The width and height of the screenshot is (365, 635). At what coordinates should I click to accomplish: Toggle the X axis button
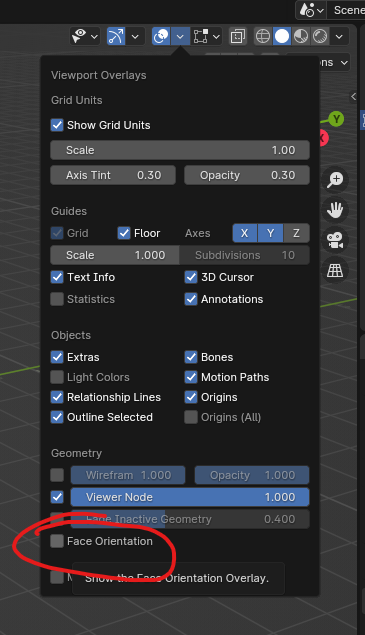pyautogui.click(x=244, y=233)
